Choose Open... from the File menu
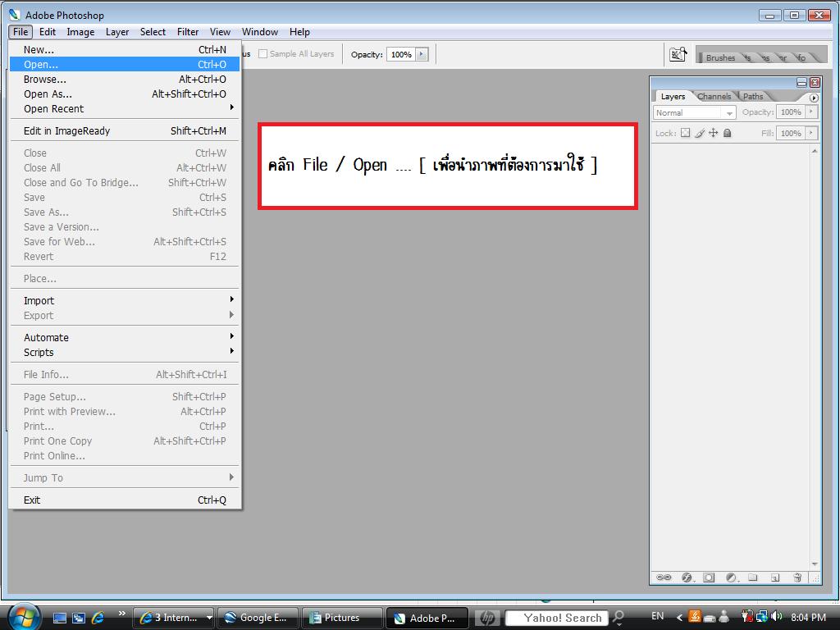The height and width of the screenshot is (630, 840). pyautogui.click(x=125, y=64)
